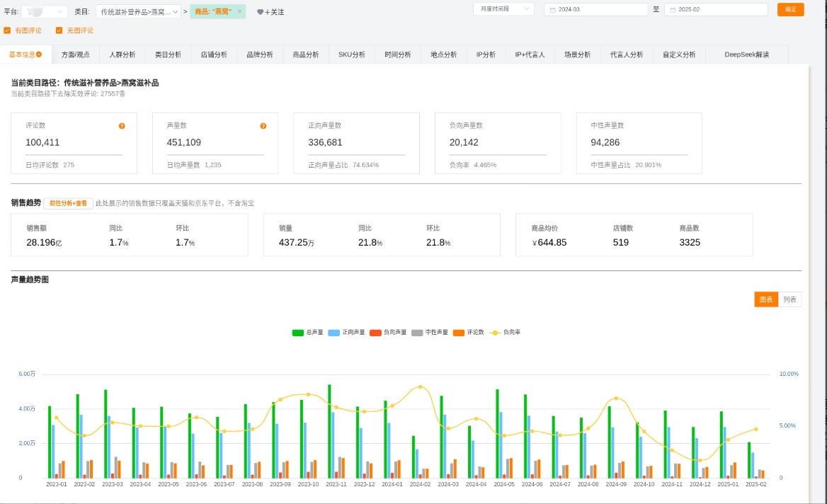Image resolution: width=827 pixels, height=504 pixels.
Task: Open the 地点分析 tab
Action: point(443,55)
